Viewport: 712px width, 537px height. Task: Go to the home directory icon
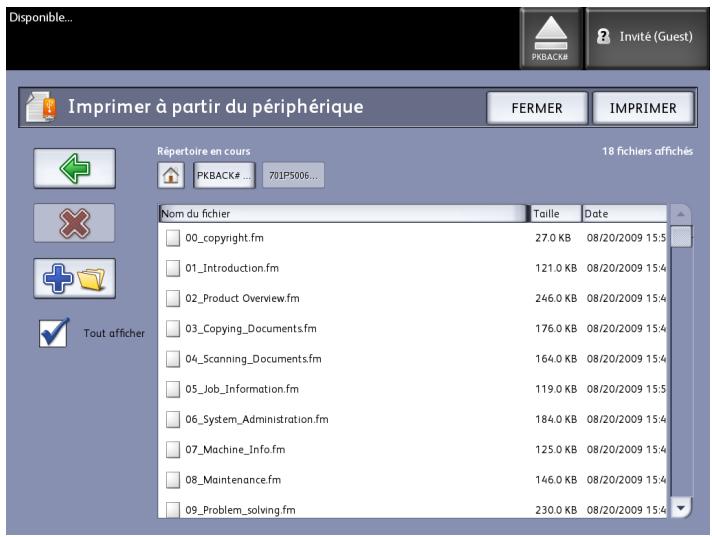click(171, 175)
